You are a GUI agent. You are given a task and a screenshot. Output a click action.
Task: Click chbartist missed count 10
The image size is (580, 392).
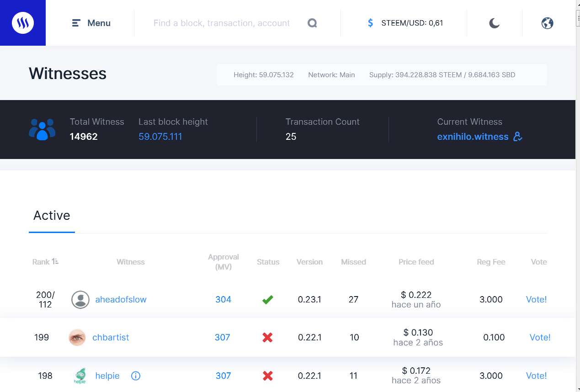(354, 338)
